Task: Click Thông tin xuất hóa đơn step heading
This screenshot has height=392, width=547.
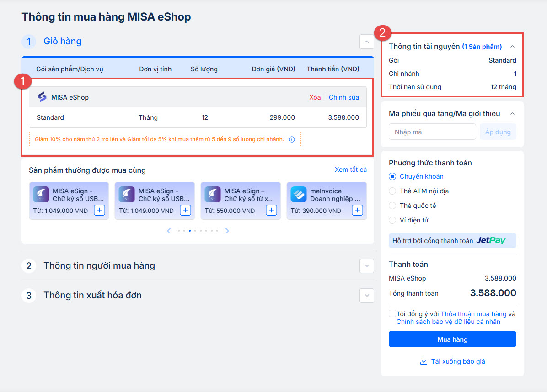Action: [x=92, y=295]
